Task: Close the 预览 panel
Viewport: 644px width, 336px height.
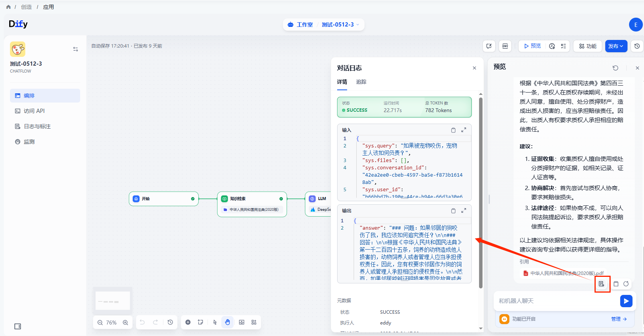Action: [x=637, y=68]
